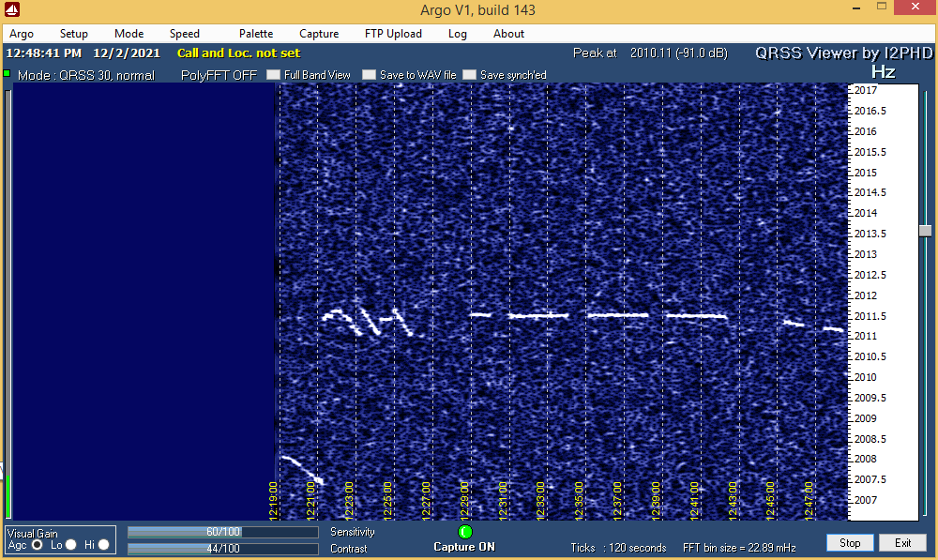Minimize the Argo window
The image size is (938, 560).
click(x=856, y=8)
